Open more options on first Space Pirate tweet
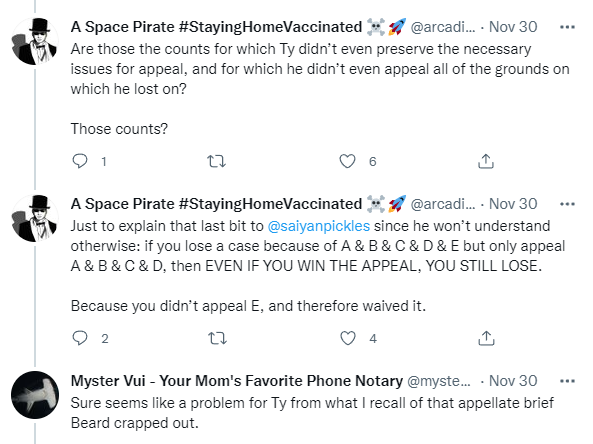The image size is (593, 444). pyautogui.click(x=567, y=27)
